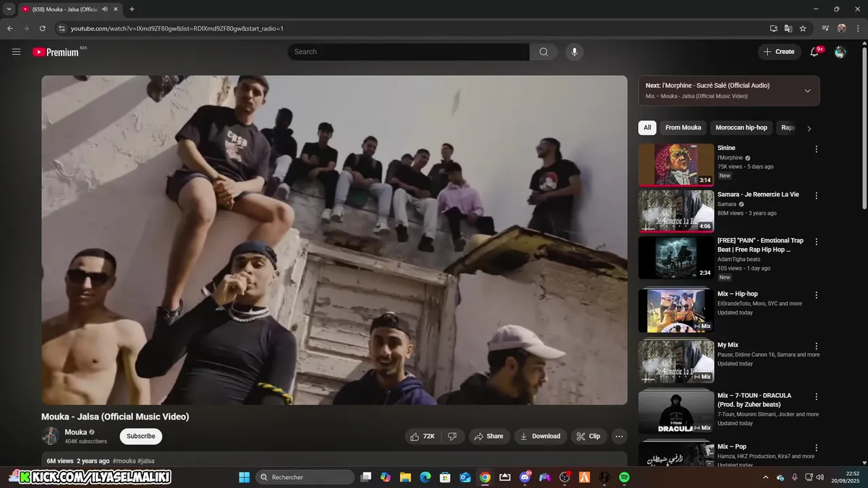Open the Mix – Hip-hop thumbnail

click(x=676, y=310)
